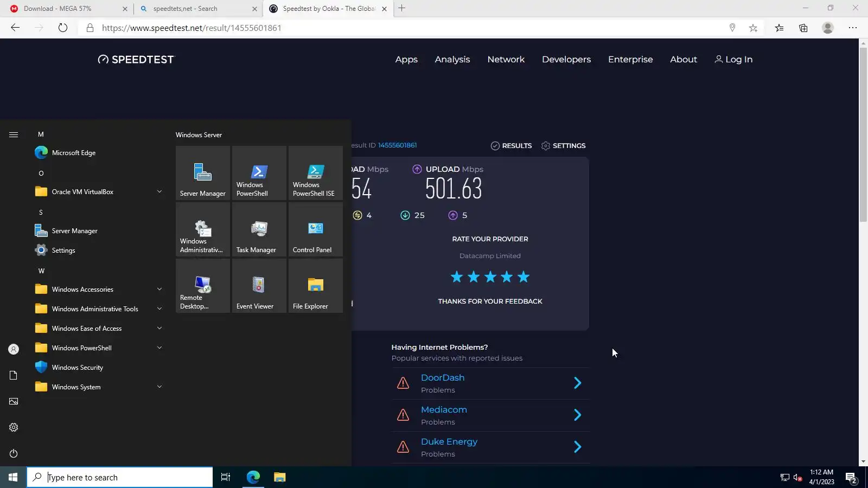Rate provider five stars
The width and height of the screenshot is (868, 488).
(524, 277)
